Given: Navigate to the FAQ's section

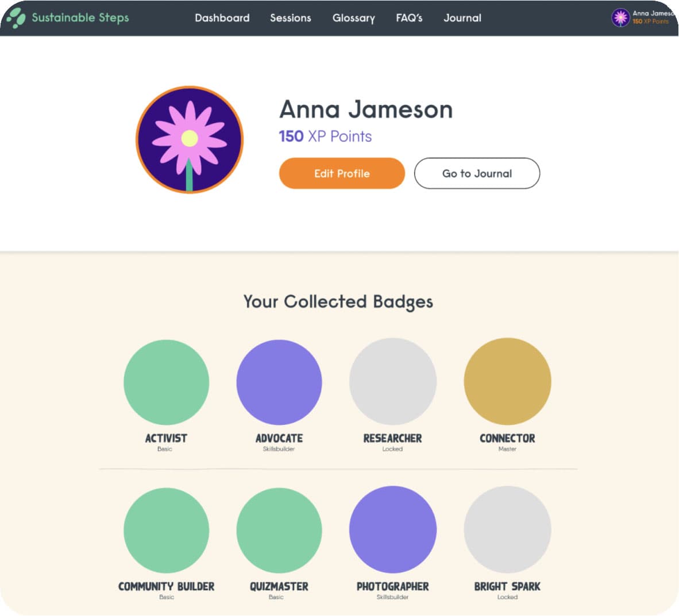Looking at the screenshot, I should [409, 18].
